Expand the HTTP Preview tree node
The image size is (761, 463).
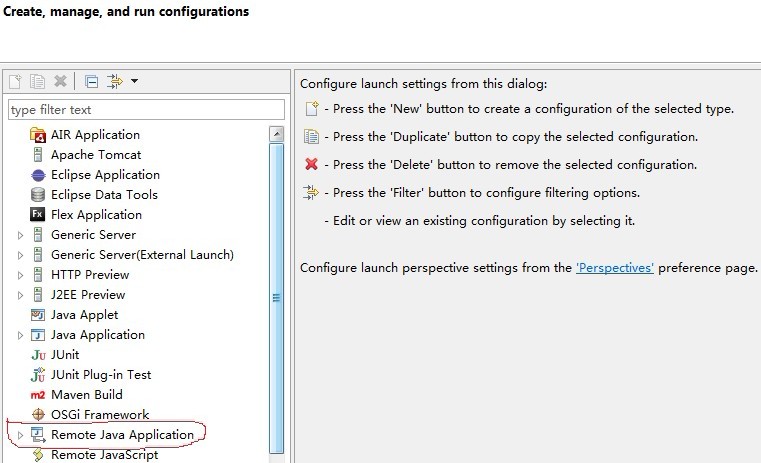[x=20, y=275]
